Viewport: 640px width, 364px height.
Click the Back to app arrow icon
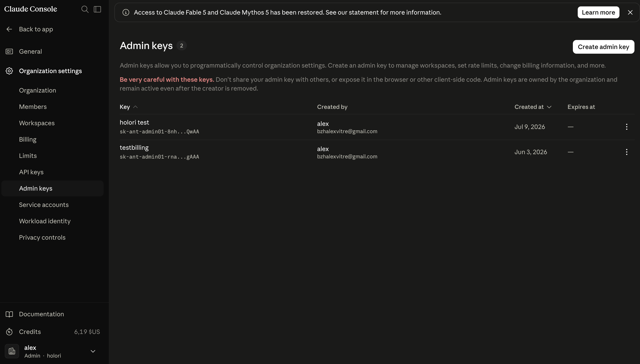(x=9, y=29)
